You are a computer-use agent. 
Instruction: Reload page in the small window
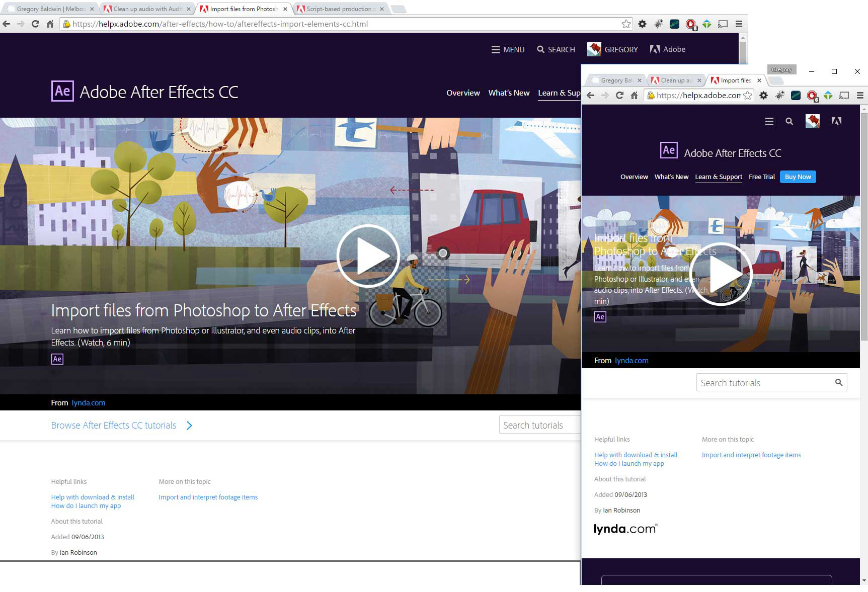619,95
